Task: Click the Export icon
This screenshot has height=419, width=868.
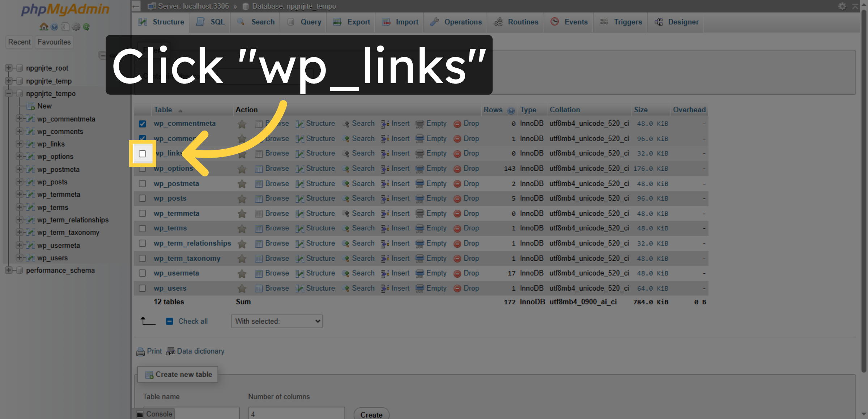Action: click(337, 22)
